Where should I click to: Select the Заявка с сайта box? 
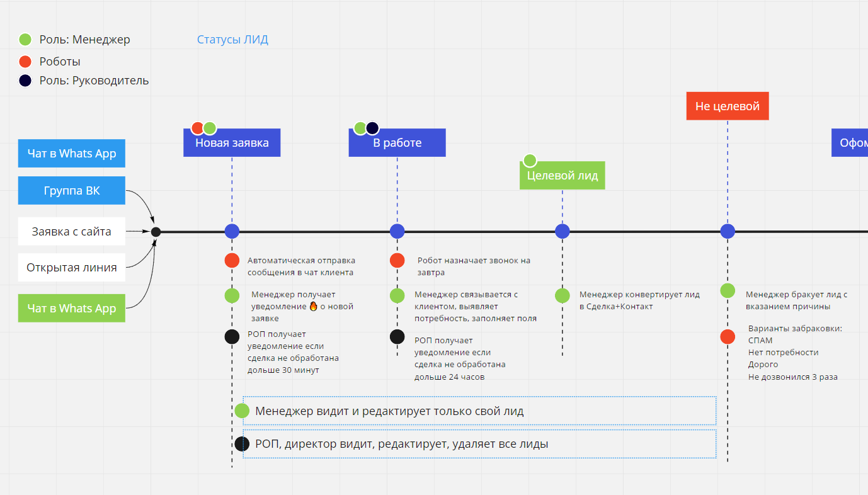[x=72, y=232]
